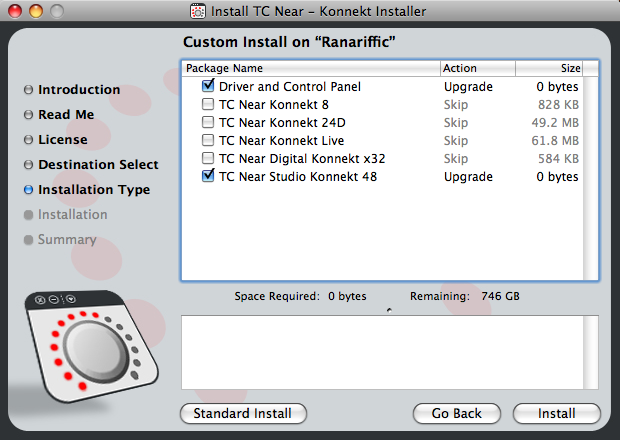Select 'TC Near Digital Konnekt x32' row name
620x440 pixels.
[x=302, y=159]
